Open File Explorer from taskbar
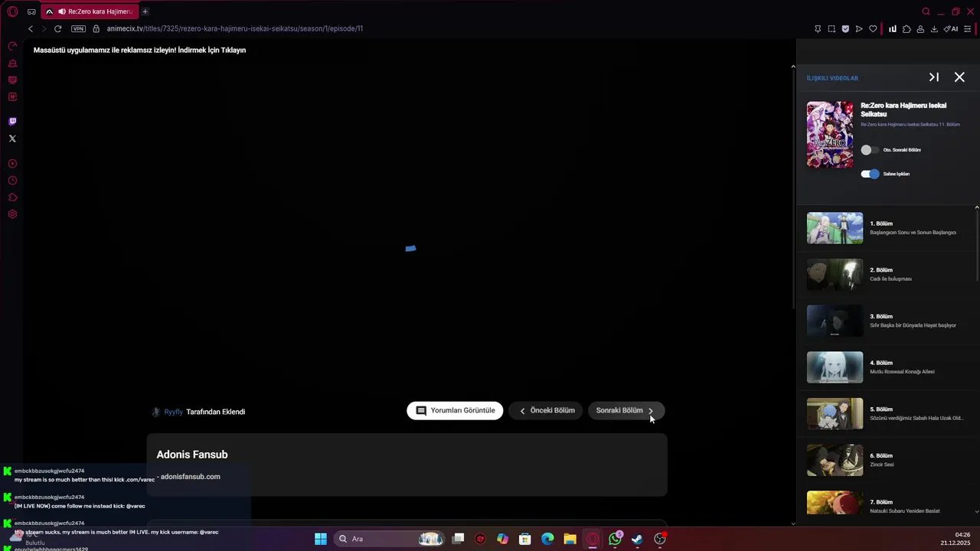 pyautogui.click(x=570, y=539)
